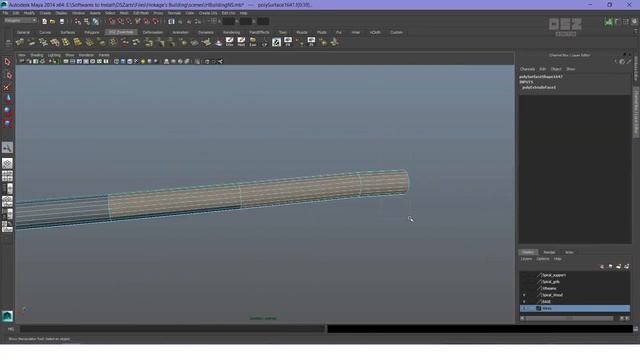Select by hierarchy mode icon
This screenshot has width=640, height=360.
pyautogui.click(x=78, y=21)
